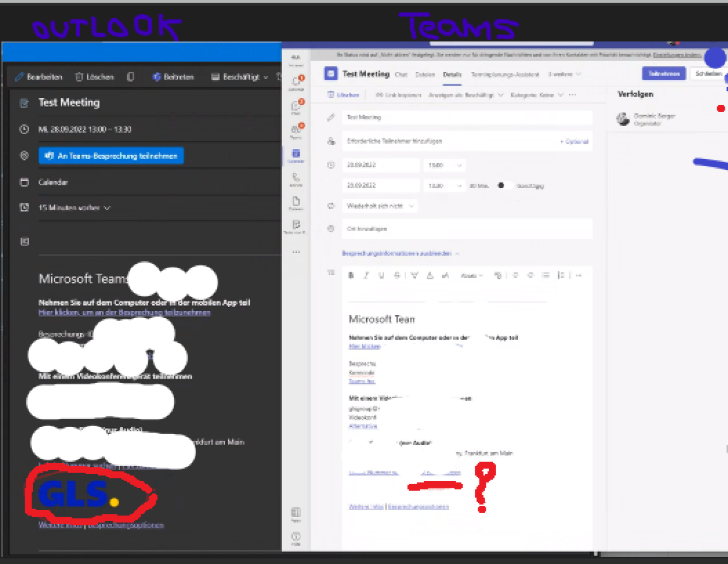Switch to the Dateien tab of Test Meeting
This screenshot has height=564, width=728.
coord(425,75)
